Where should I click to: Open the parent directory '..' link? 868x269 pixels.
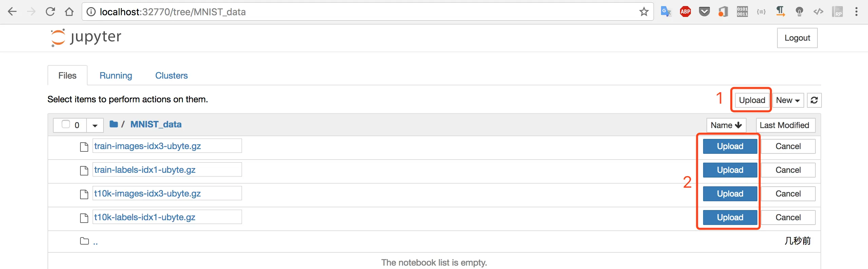[95, 242]
